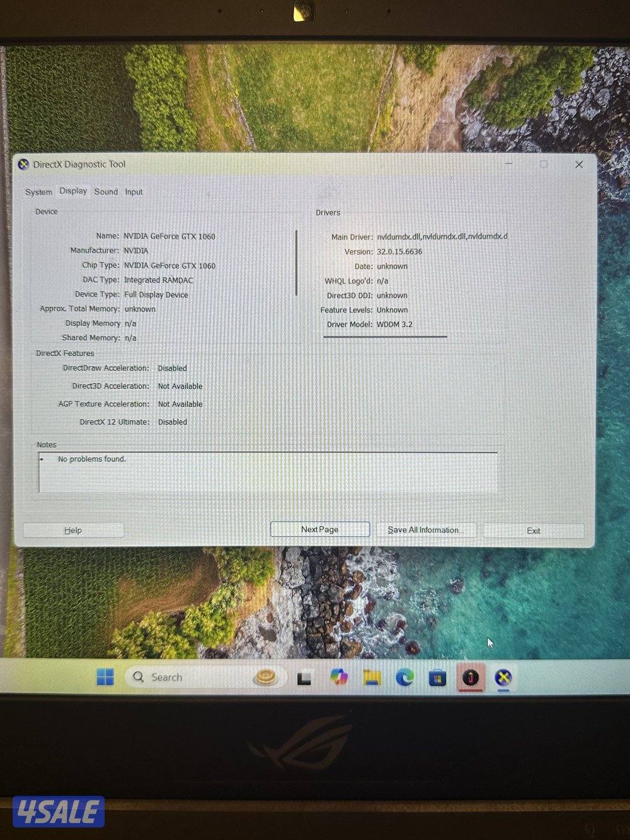Open the Windows Start menu
This screenshot has height=840, width=630.
pos(105,677)
